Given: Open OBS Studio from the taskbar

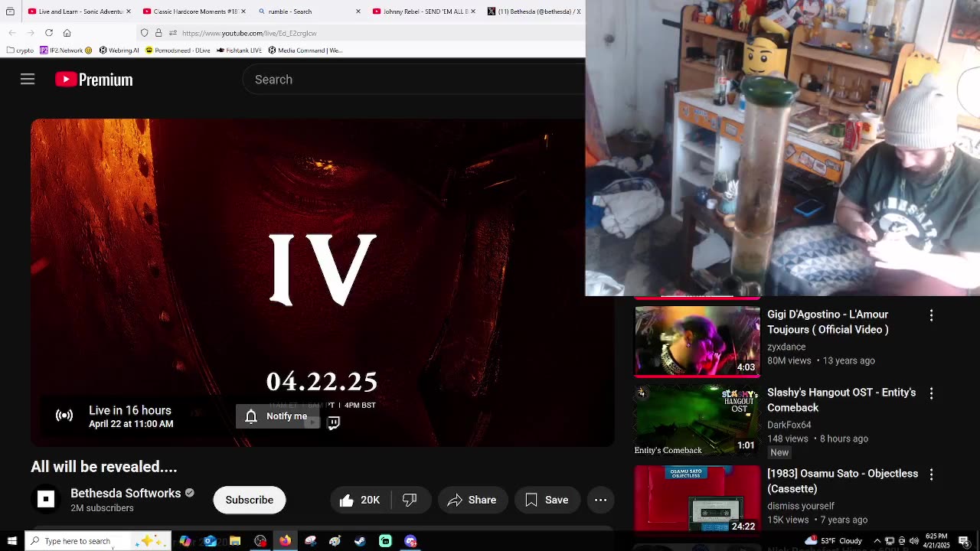Looking at the screenshot, I should 260,541.
